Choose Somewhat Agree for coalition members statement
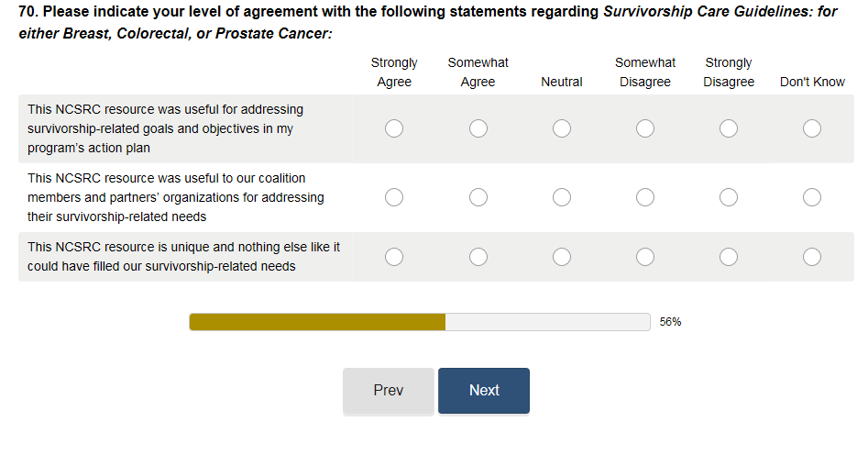Image resolution: width=868 pixels, height=466 pixels. tap(478, 197)
